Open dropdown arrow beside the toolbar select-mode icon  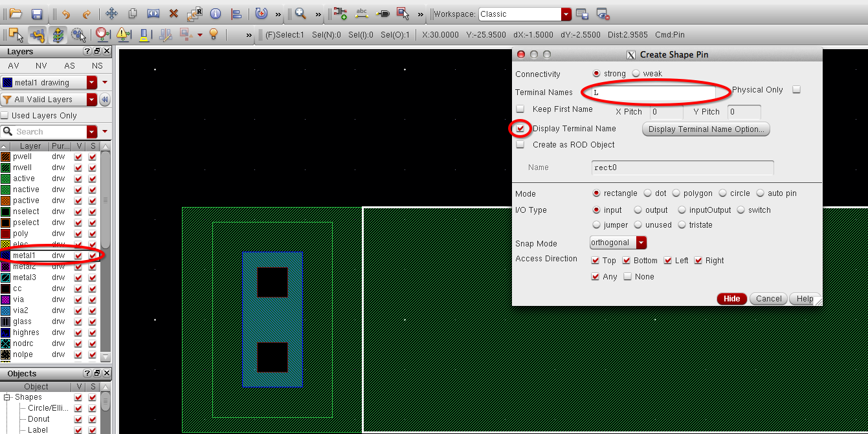point(200,35)
